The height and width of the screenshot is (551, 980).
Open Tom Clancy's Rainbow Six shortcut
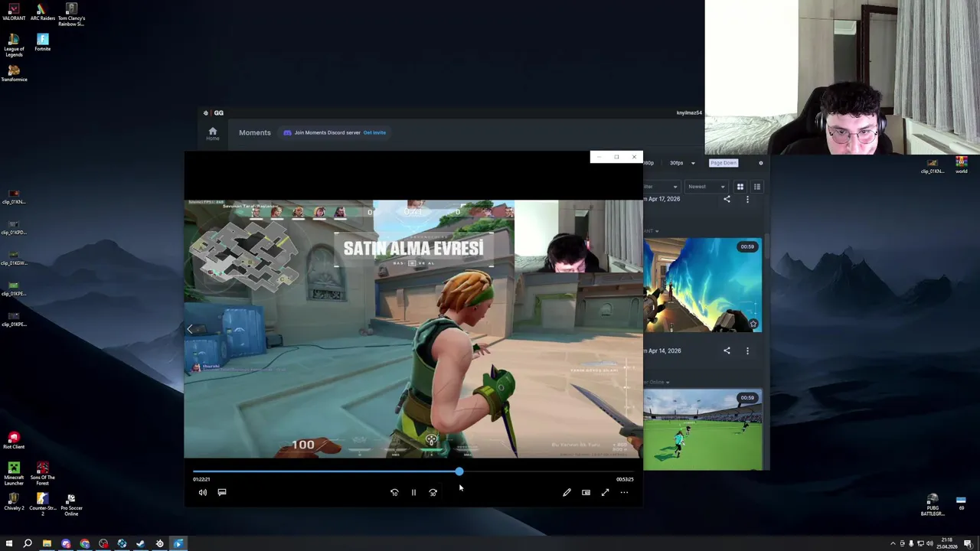click(x=71, y=15)
